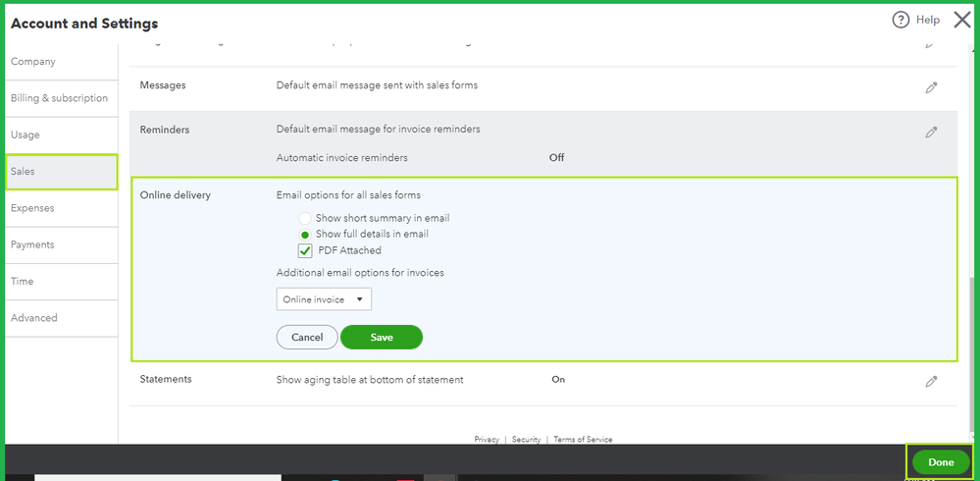Switch to the Payments tab
The image size is (980, 481).
[x=61, y=244]
